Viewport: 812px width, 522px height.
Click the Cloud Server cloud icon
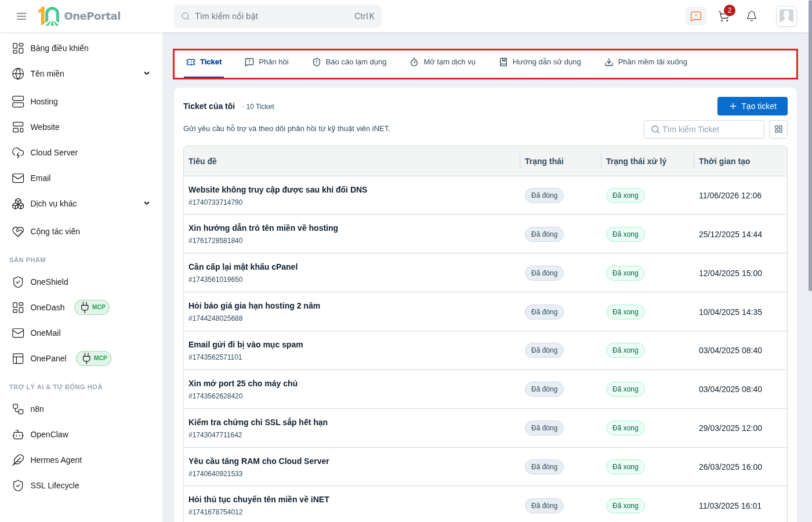(x=18, y=153)
